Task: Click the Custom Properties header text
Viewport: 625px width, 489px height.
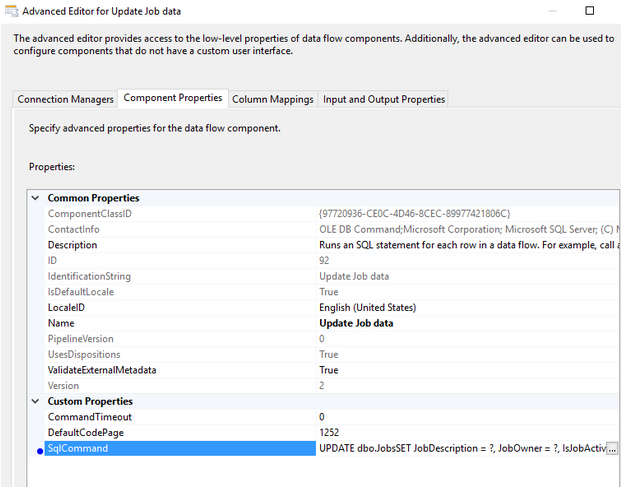Action: pyautogui.click(x=90, y=401)
